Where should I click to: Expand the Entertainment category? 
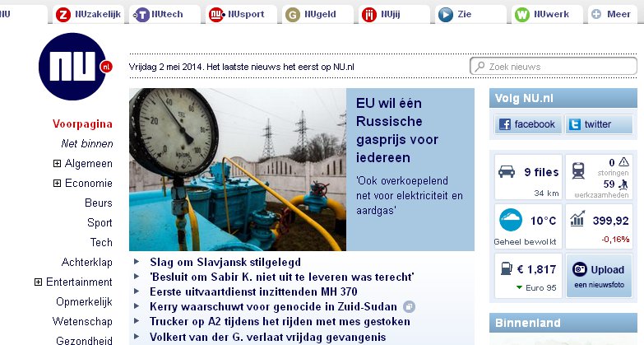pos(39,282)
